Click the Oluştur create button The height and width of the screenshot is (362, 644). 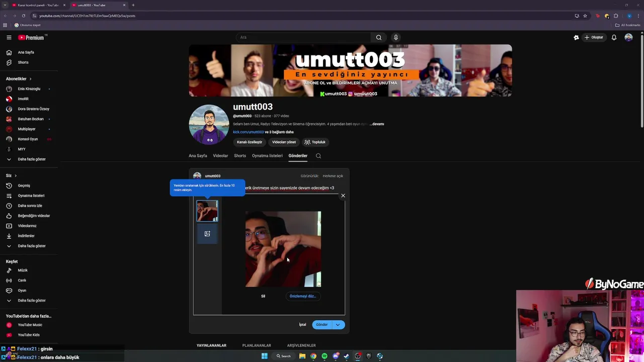594,37
